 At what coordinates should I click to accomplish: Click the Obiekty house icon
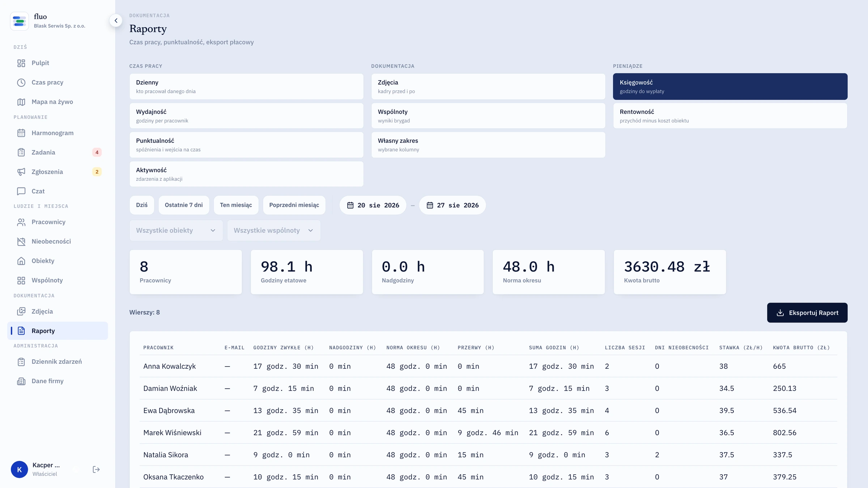pos(21,261)
